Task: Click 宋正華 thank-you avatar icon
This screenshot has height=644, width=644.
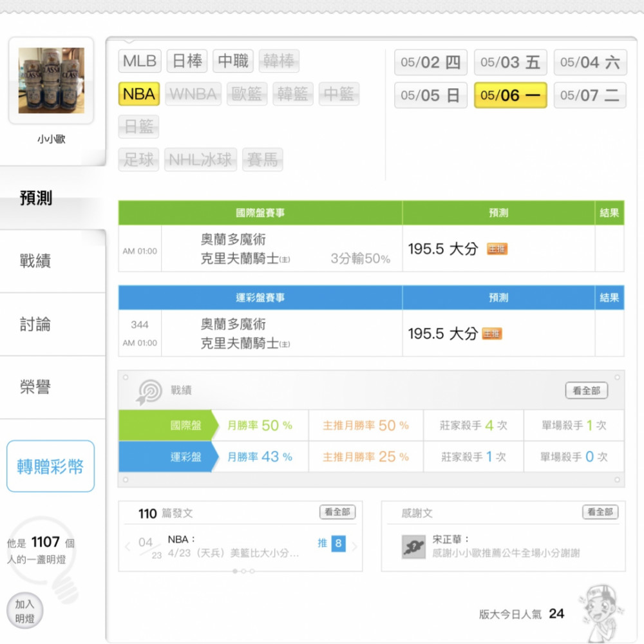Action: (413, 547)
